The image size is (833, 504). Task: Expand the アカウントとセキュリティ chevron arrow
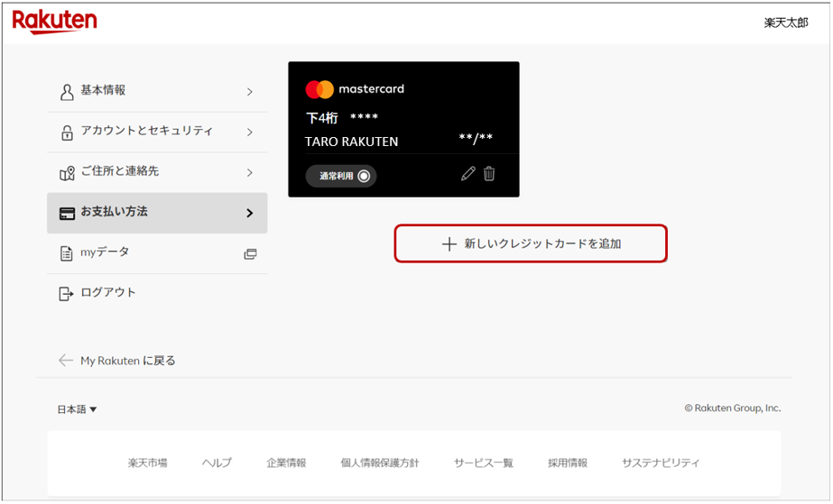coord(250,133)
